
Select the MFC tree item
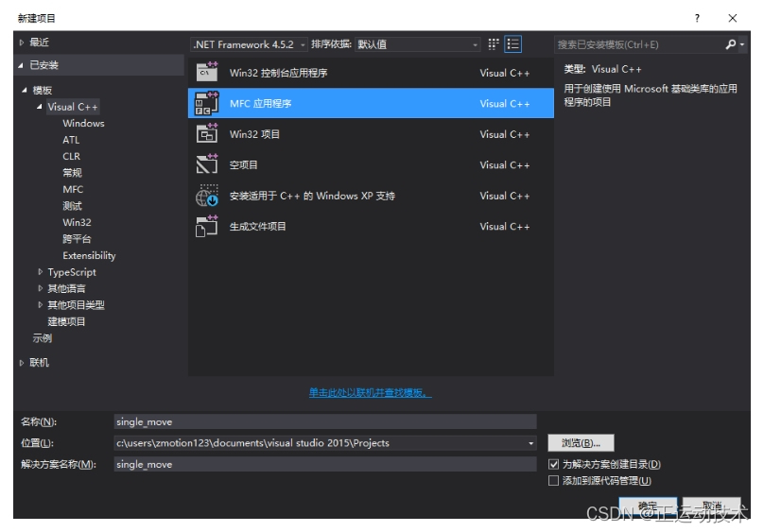tap(73, 189)
